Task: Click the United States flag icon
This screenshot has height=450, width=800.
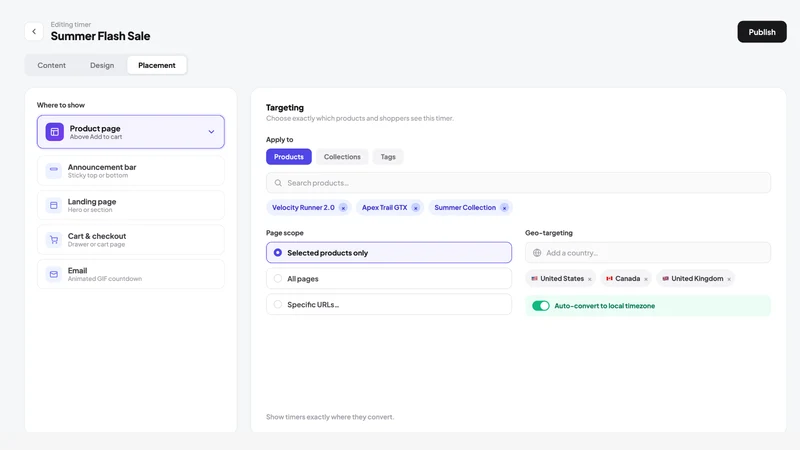Action: [534, 279]
